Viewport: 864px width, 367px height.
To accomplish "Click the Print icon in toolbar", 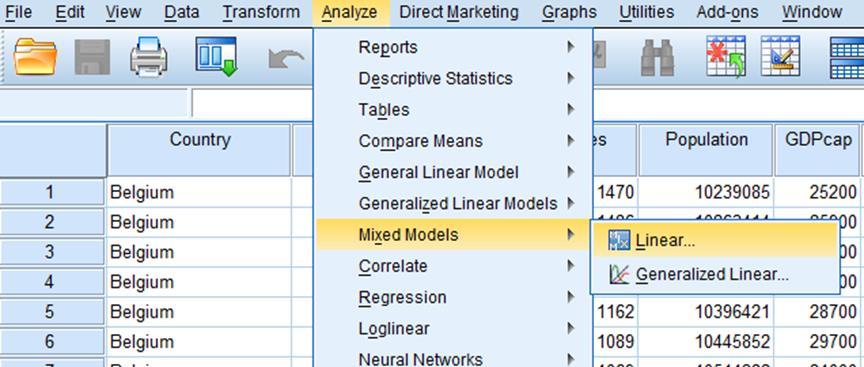I will (x=149, y=57).
